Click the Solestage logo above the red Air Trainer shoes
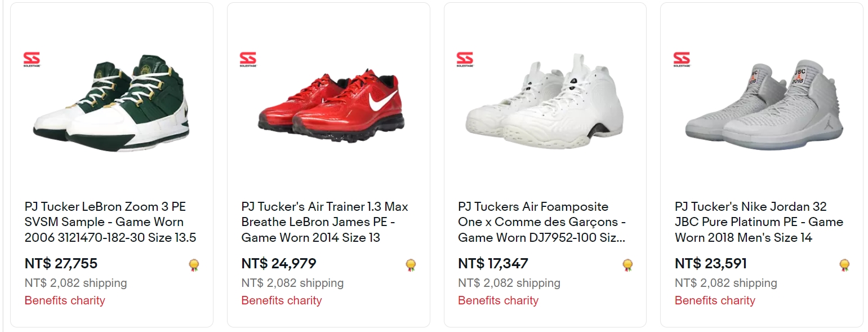Screen dimensions: 868x332 (248, 59)
